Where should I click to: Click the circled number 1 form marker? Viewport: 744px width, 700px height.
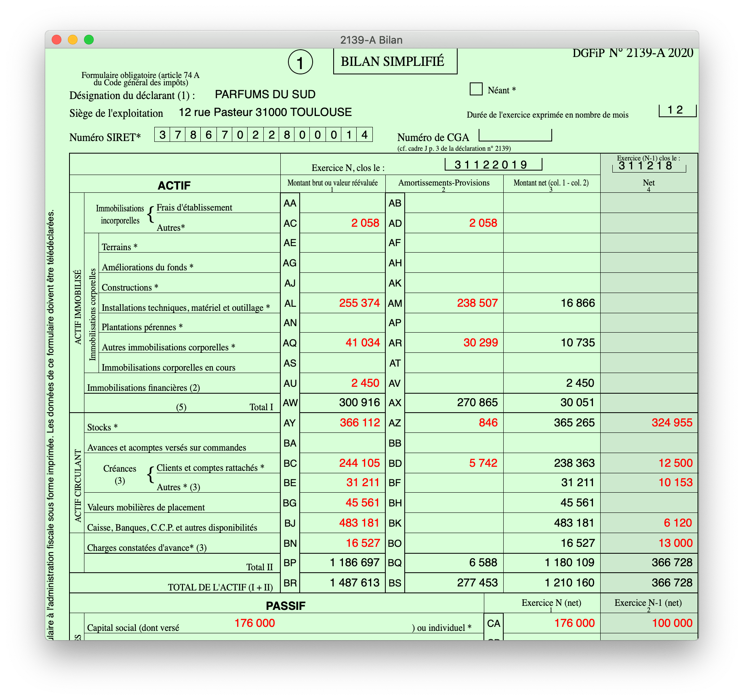300,62
